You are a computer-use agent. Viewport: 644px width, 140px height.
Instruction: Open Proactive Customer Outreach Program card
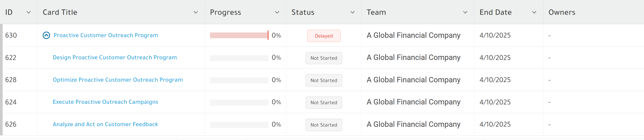tap(106, 35)
